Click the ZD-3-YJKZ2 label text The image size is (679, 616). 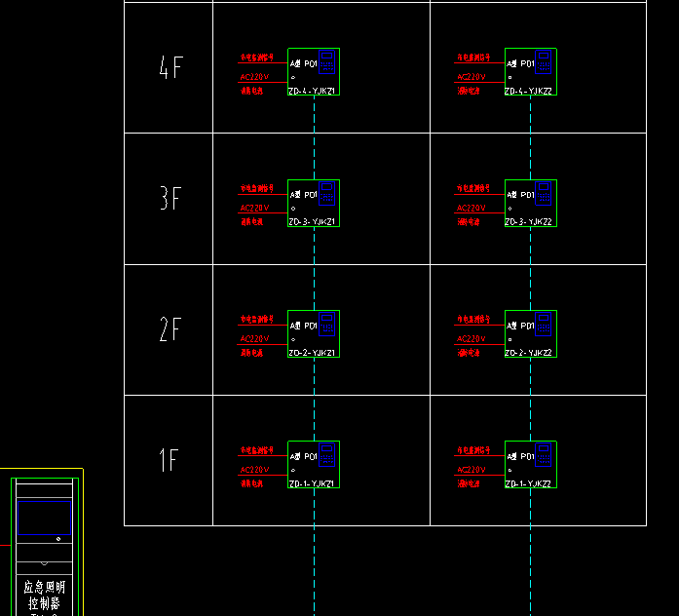[529, 222]
